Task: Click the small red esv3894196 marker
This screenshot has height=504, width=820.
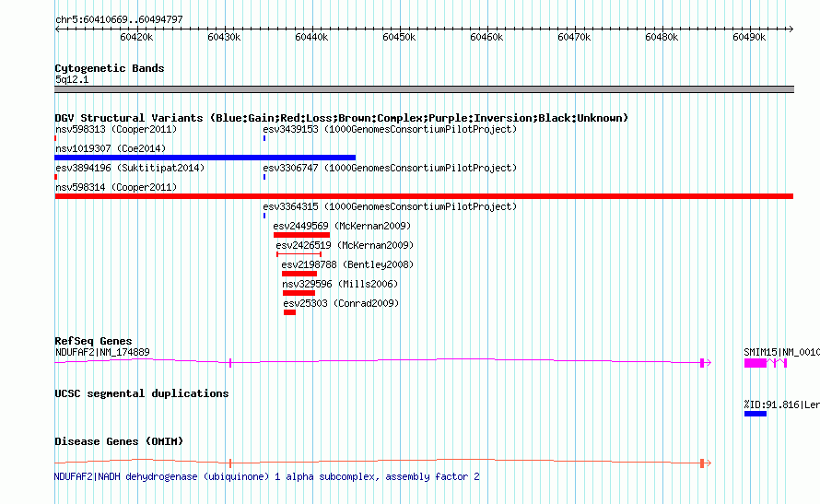Action: coord(56,177)
